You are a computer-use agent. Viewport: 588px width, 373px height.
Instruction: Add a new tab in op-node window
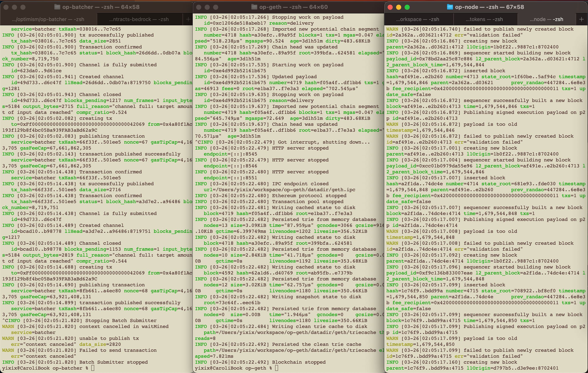point(581,19)
